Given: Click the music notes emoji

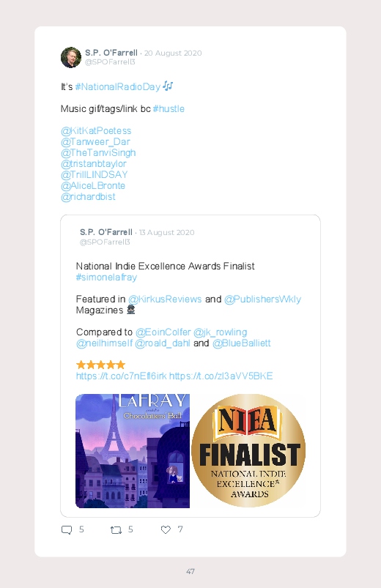Looking at the screenshot, I should (x=168, y=86).
